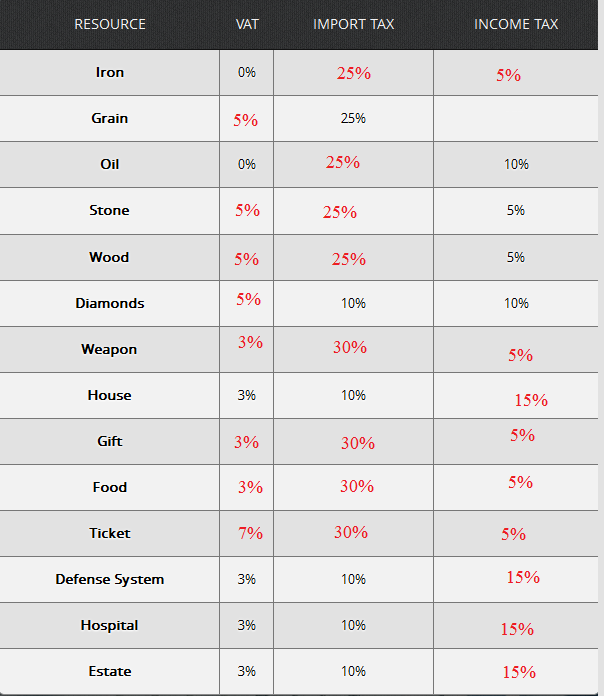Click the RESOURCE column header

pos(110,24)
